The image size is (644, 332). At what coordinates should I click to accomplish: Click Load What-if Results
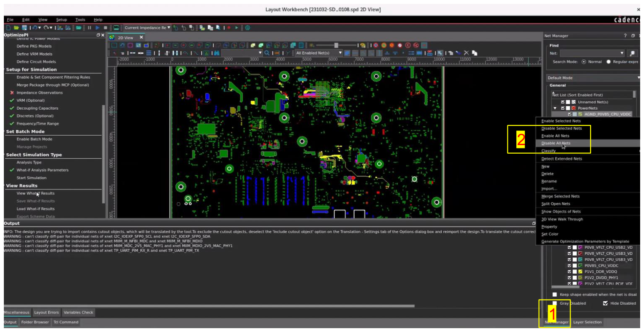[x=35, y=209]
